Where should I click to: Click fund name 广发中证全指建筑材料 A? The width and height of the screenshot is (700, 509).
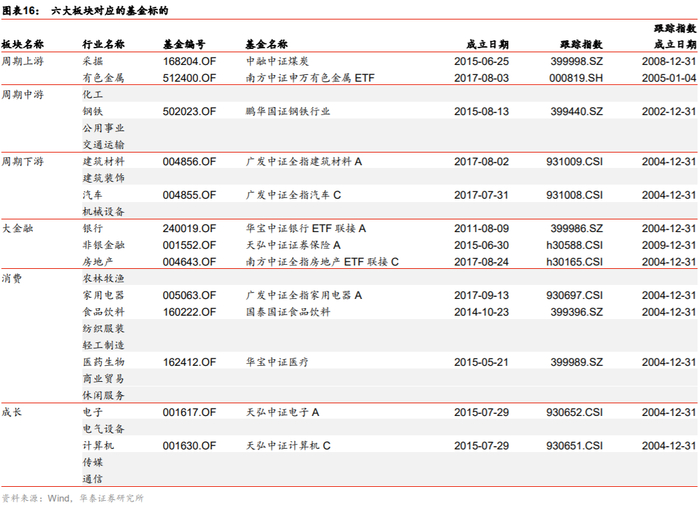coord(304,162)
